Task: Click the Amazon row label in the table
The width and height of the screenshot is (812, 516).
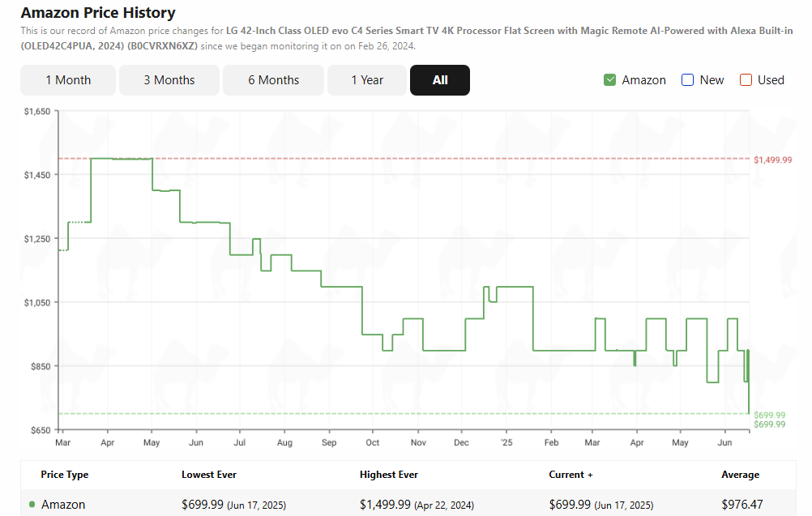Action: (63, 505)
